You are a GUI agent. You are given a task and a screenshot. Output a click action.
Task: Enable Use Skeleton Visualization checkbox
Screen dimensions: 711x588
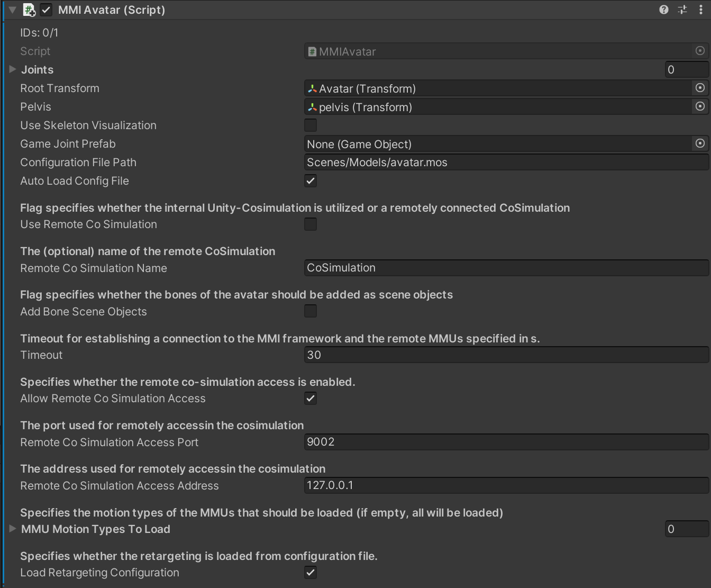311,125
